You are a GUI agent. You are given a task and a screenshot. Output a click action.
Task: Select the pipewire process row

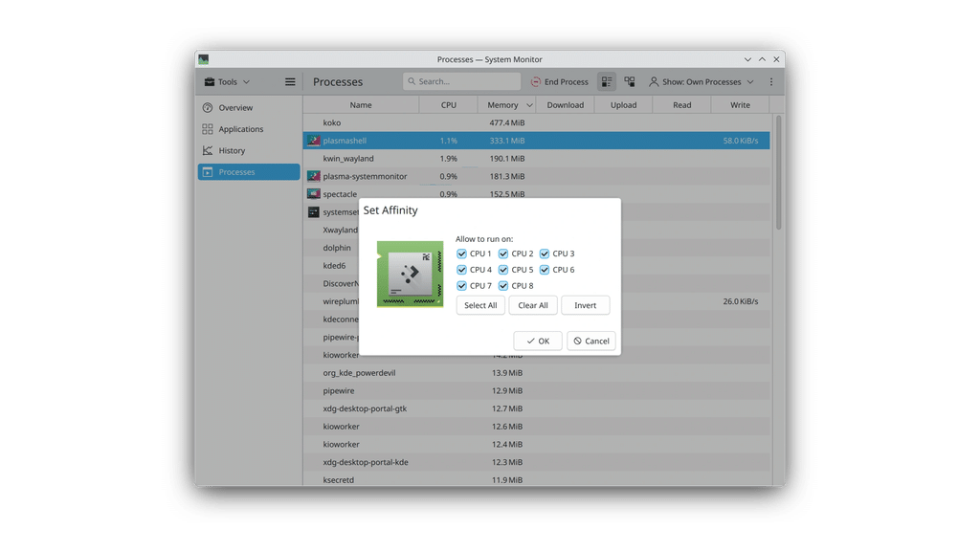(536, 390)
